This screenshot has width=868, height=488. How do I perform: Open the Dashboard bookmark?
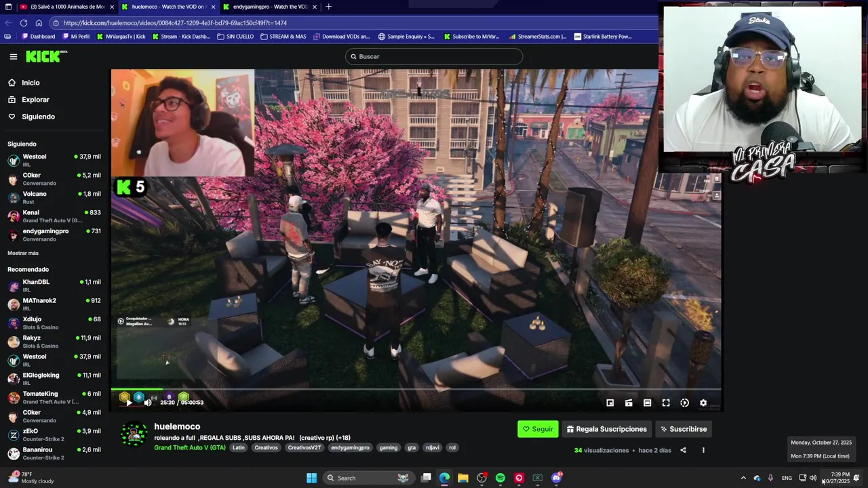[39, 37]
